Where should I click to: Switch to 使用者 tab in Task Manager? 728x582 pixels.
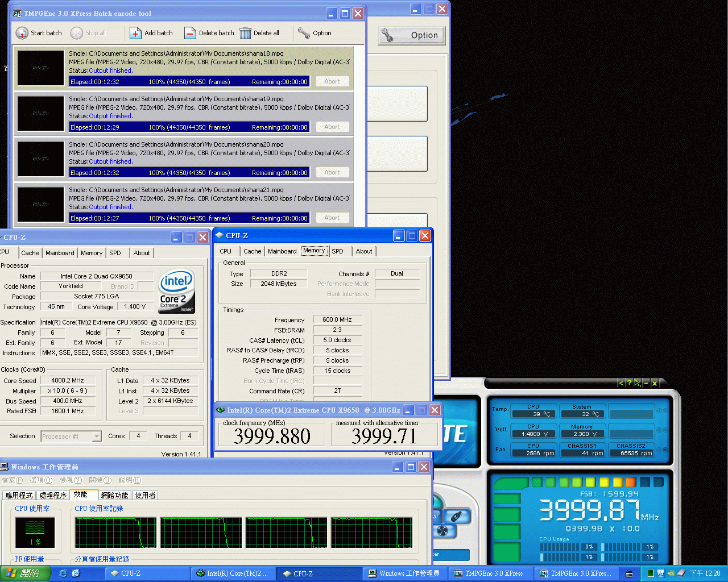point(145,496)
